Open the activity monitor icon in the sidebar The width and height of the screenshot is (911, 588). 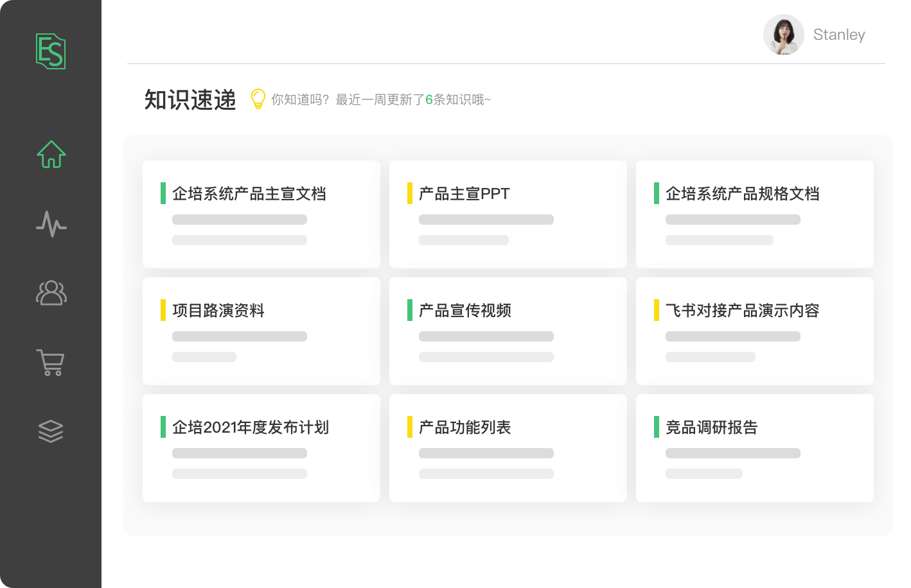(51, 225)
